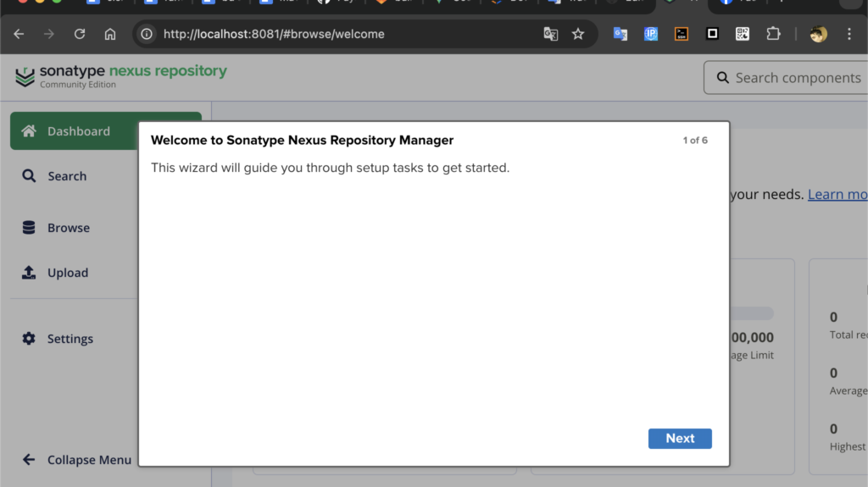Open the Chrome three-dot menu

coord(849,34)
